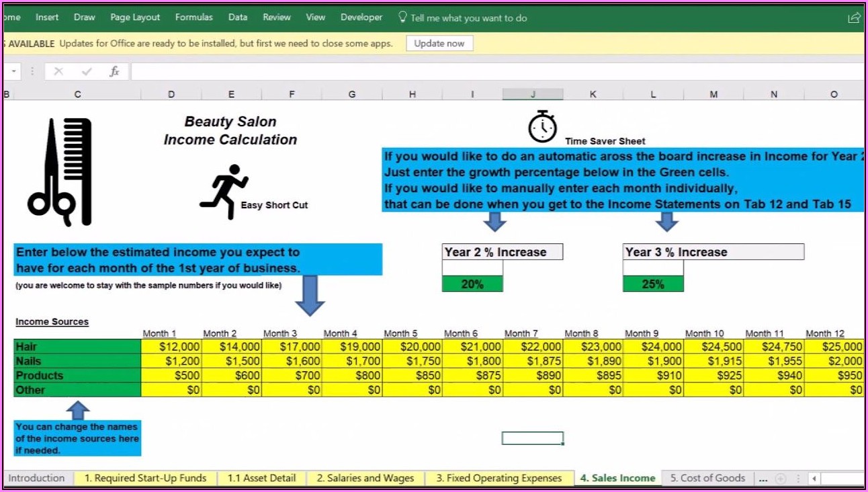The image size is (868, 492).
Task: Click the Month 9 column label
Action: (642, 333)
